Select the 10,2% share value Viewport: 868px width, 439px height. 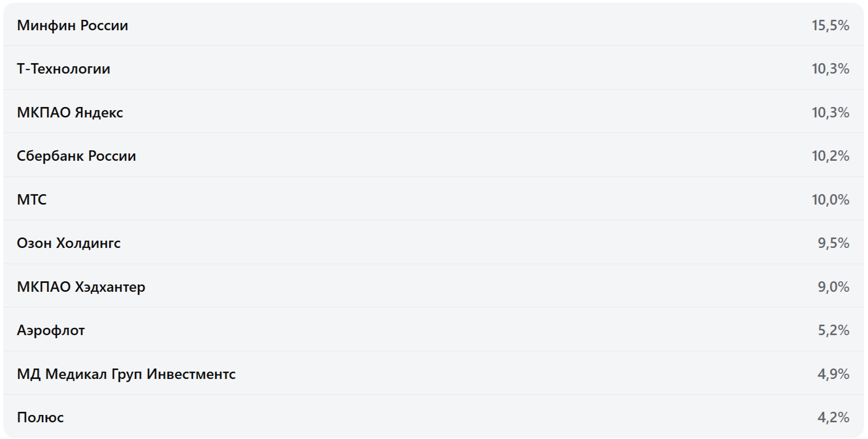pos(830,156)
